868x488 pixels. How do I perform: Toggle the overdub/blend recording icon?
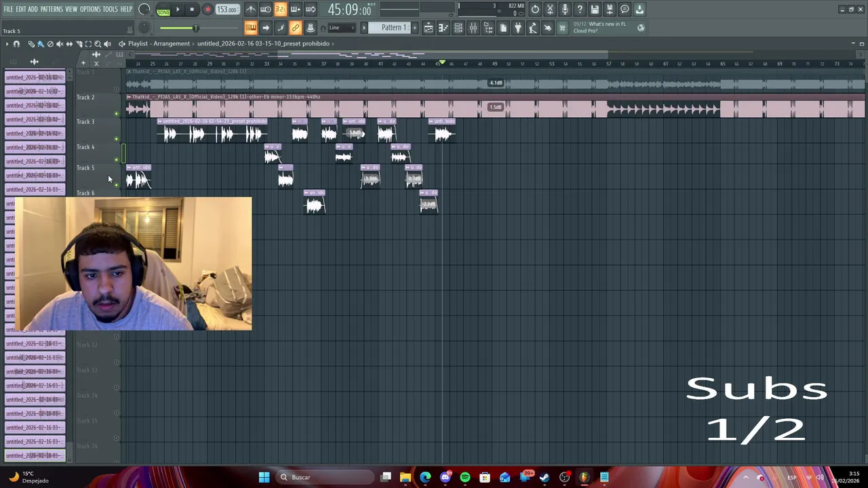point(295,9)
